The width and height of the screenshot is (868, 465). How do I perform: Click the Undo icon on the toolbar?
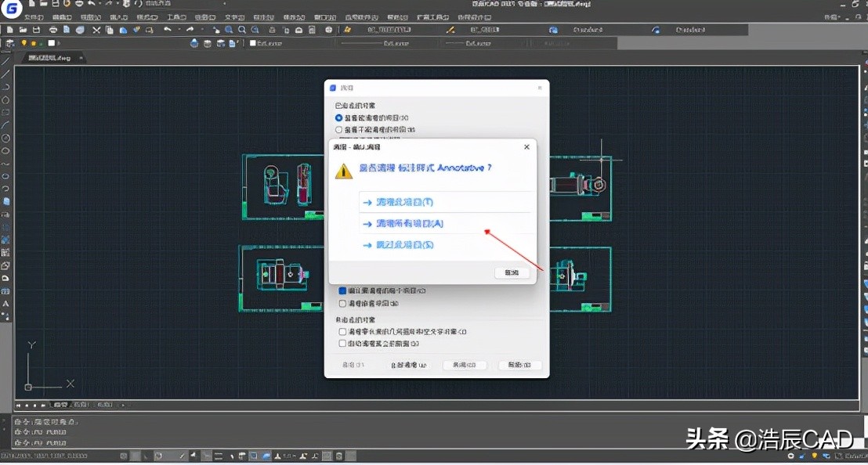click(167, 30)
